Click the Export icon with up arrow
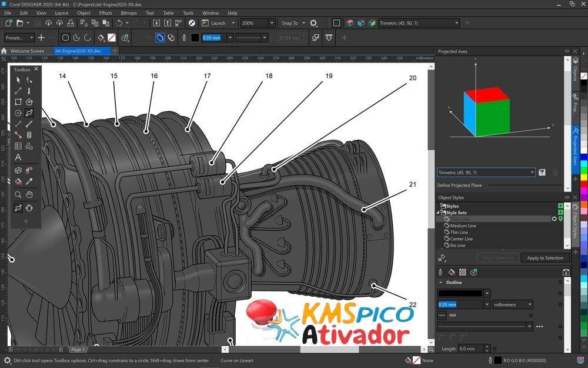Screen dimensions: 588x368 (167, 23)
